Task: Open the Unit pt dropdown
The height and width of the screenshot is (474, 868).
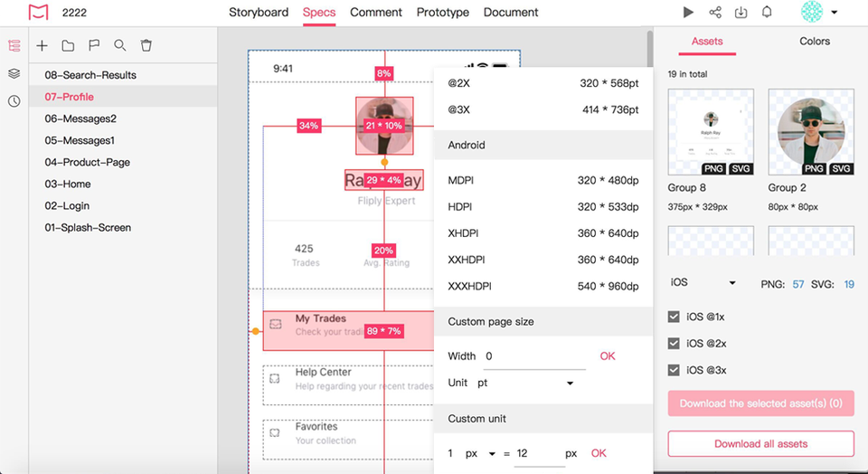Action: tap(524, 384)
